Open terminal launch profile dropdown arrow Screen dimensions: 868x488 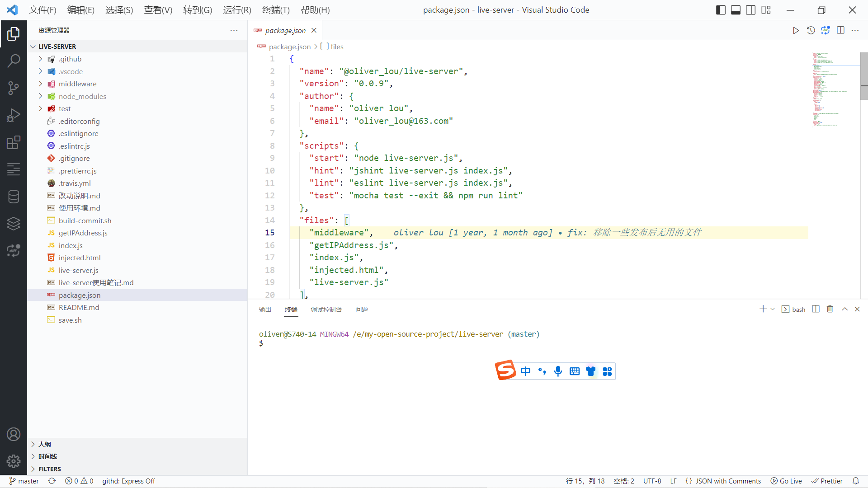[x=773, y=309]
